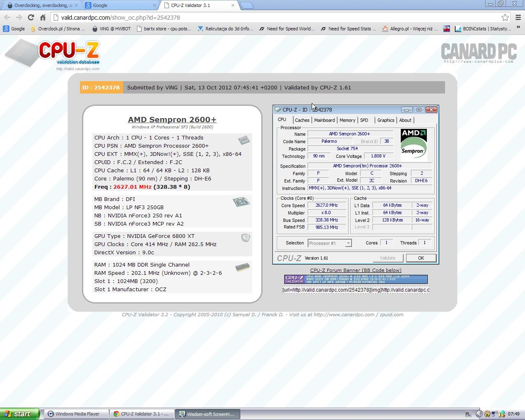The width and height of the screenshot is (525, 420).
Task: Select the Mainboard tab in CPU-Z
Action: tap(324, 120)
